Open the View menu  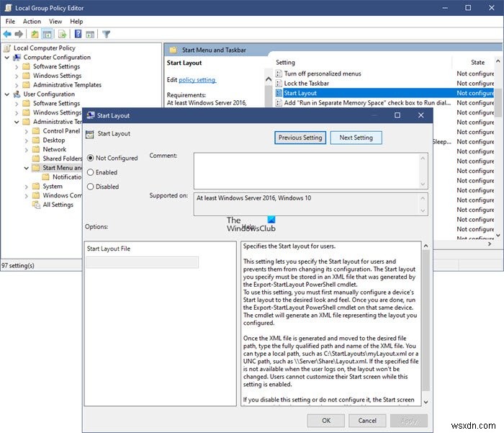(55, 22)
